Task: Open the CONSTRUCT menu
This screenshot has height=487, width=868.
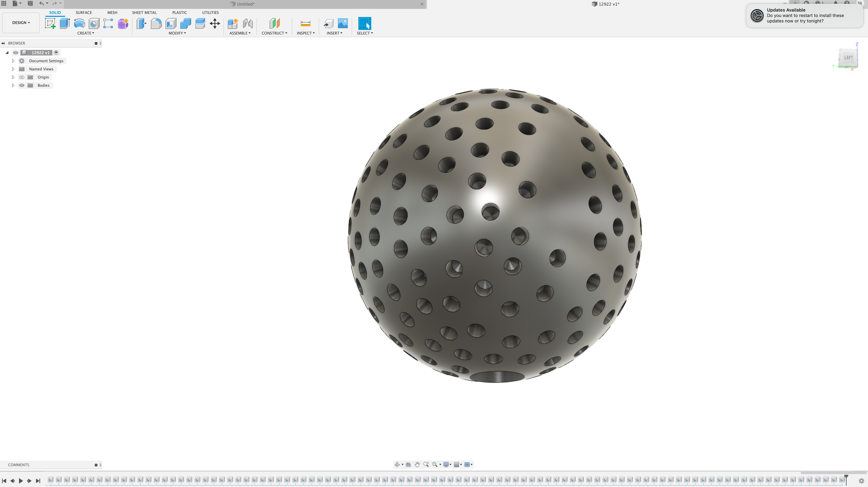Action: (x=274, y=33)
